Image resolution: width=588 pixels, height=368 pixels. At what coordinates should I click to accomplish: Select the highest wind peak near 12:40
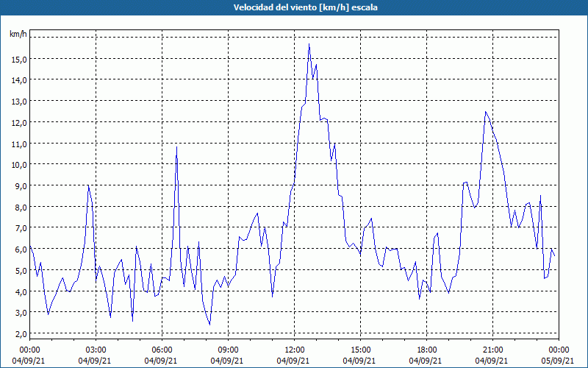click(x=309, y=44)
